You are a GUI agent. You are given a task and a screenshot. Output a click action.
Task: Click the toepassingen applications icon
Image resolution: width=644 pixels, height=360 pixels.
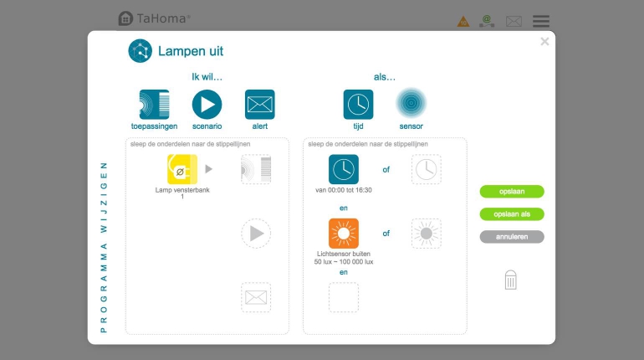coord(154,105)
